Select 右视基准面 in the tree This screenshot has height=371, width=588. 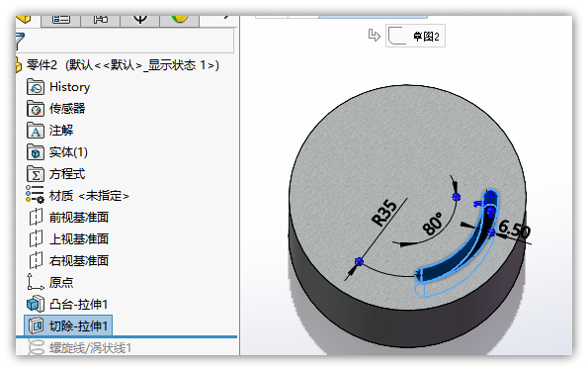pos(79,260)
